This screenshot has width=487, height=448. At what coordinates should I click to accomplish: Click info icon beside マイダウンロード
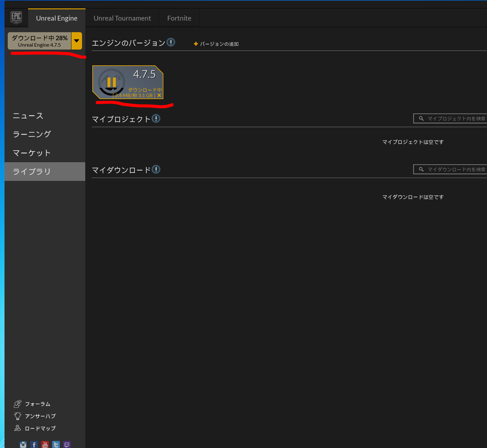click(x=156, y=169)
